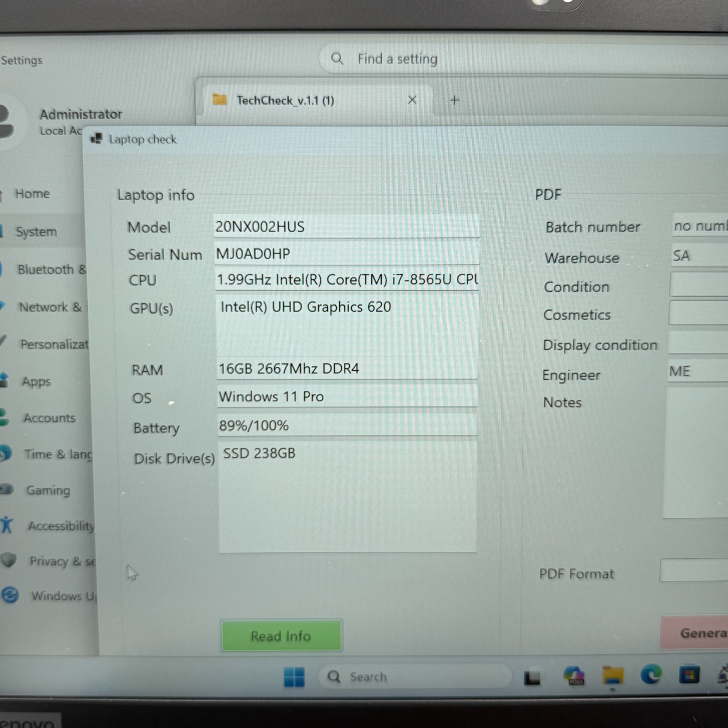Click the Serial Num field MJ0AD0HP
This screenshot has height=728, width=728.
[347, 253]
